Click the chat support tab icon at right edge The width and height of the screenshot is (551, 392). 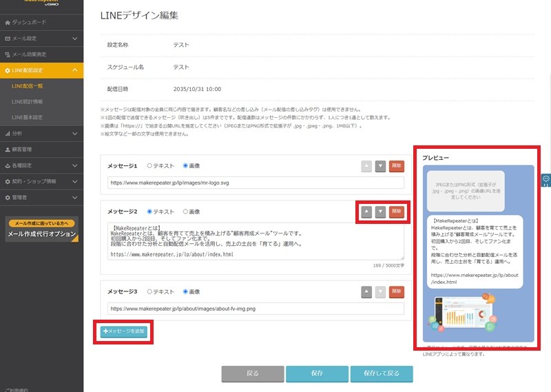(546, 180)
